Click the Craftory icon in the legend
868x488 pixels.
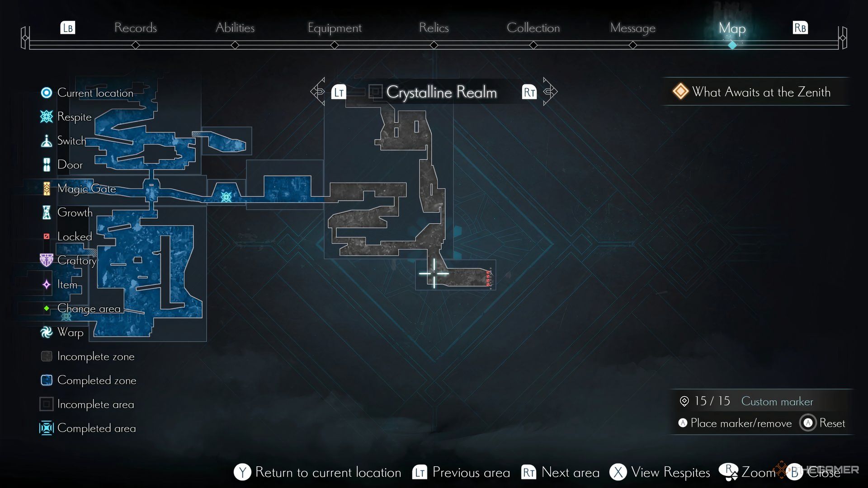[x=47, y=260]
